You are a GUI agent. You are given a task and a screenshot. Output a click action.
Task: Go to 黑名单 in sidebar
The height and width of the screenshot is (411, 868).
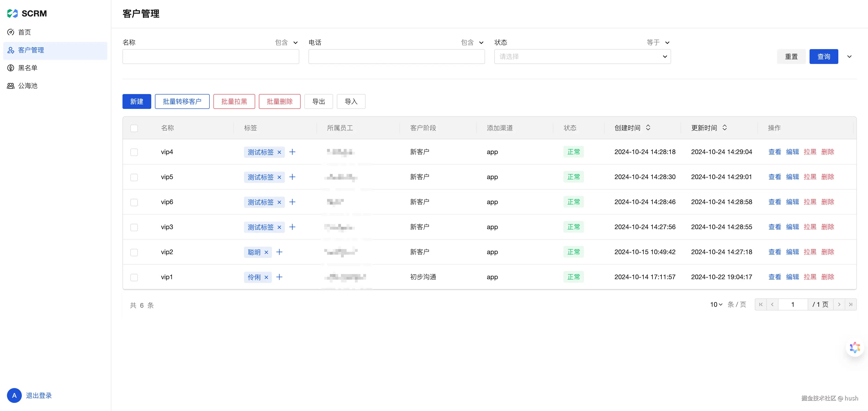(x=28, y=68)
